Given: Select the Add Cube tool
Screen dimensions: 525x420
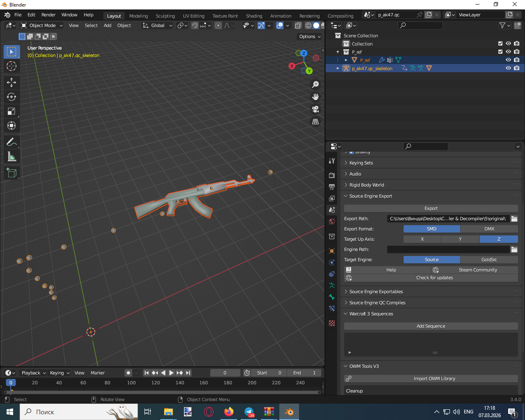Looking at the screenshot, I should click(x=11, y=173).
